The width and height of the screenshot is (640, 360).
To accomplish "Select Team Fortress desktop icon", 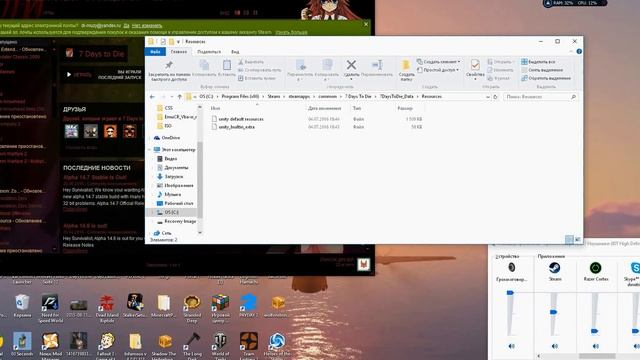I will click(x=249, y=346).
